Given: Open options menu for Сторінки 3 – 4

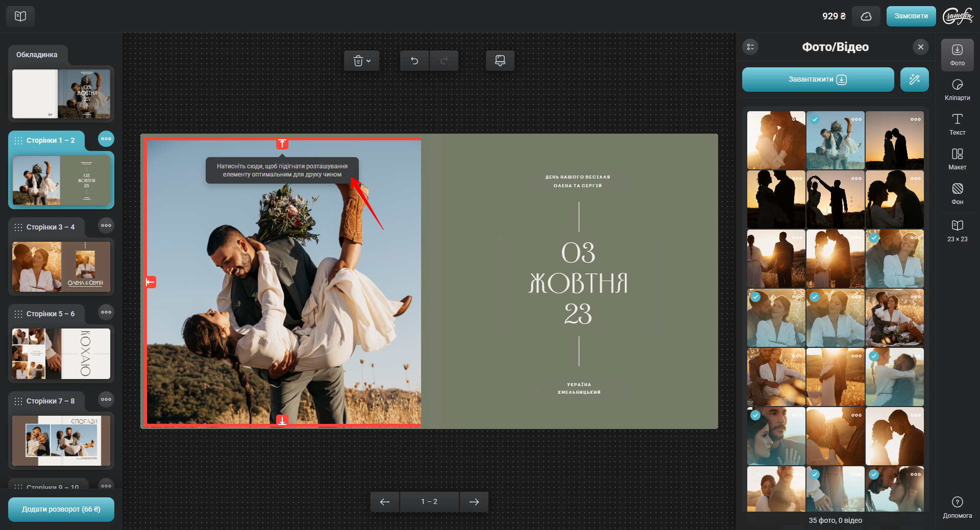Looking at the screenshot, I should pos(106,225).
